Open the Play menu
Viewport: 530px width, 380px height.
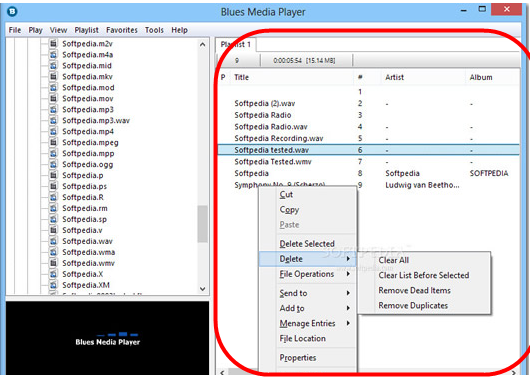point(35,30)
